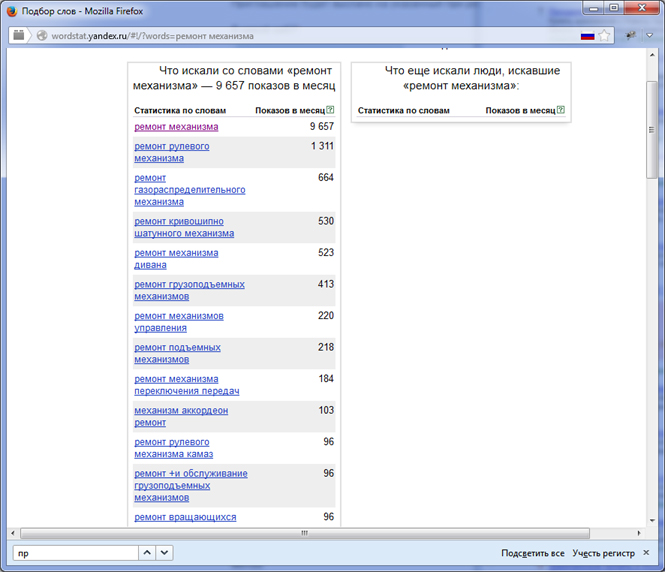Click the count value '220'
665x572 pixels.
326,316
